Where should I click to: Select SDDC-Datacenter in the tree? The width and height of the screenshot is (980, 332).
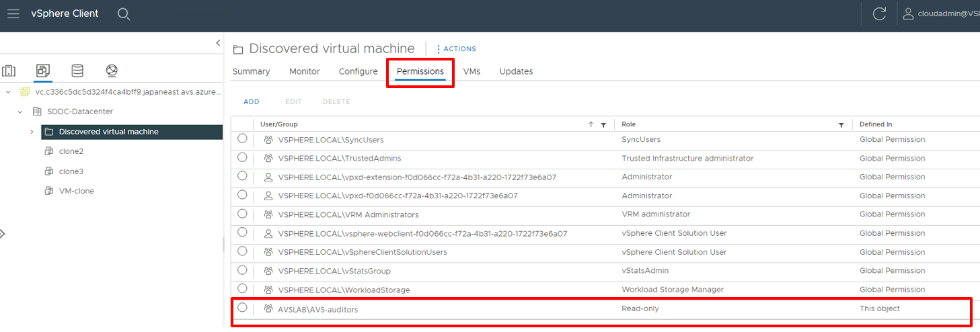pos(79,112)
